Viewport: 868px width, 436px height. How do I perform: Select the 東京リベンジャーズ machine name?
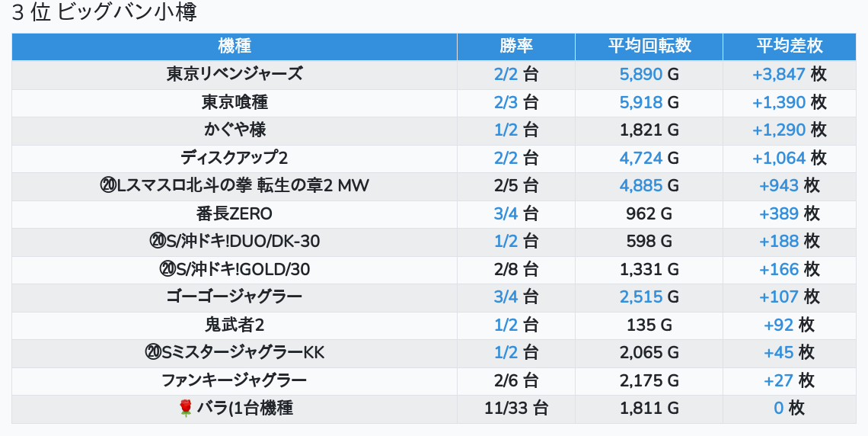click(235, 74)
